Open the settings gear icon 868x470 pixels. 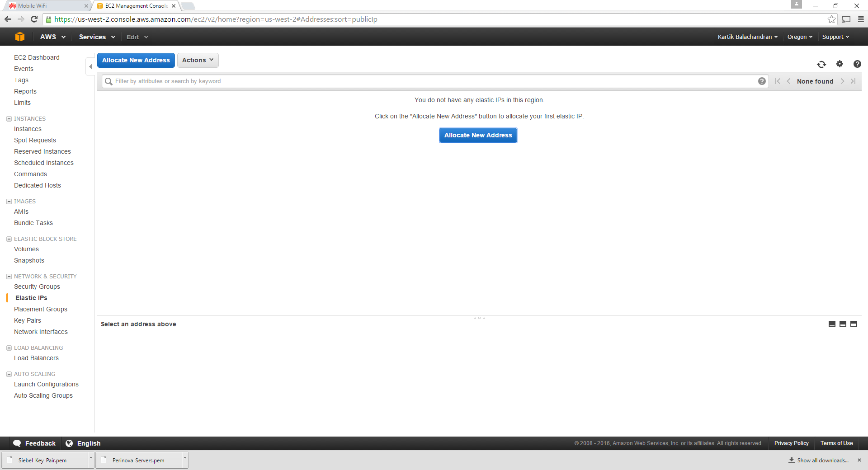coord(840,64)
